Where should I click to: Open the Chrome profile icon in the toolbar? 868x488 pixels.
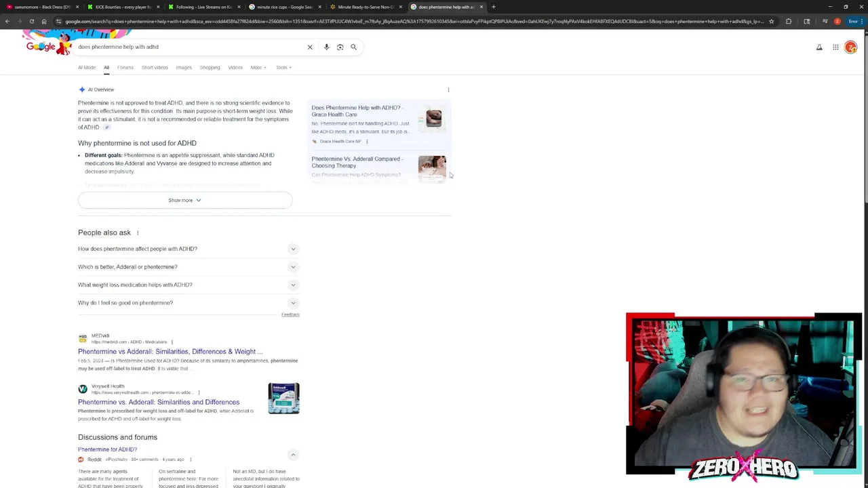coord(837,21)
